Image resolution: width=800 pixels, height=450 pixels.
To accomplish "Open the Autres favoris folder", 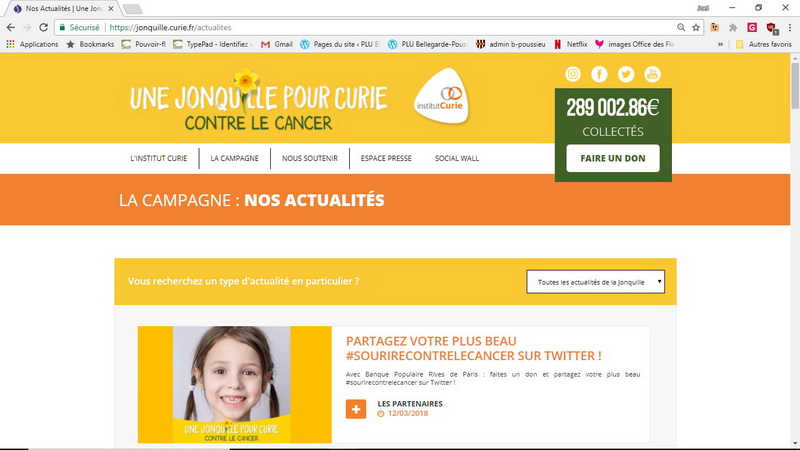I will 764,44.
